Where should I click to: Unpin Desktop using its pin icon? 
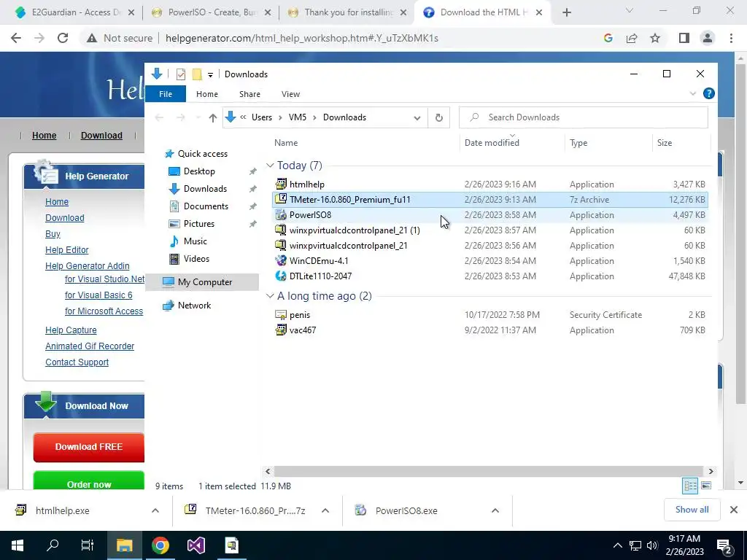pos(252,171)
